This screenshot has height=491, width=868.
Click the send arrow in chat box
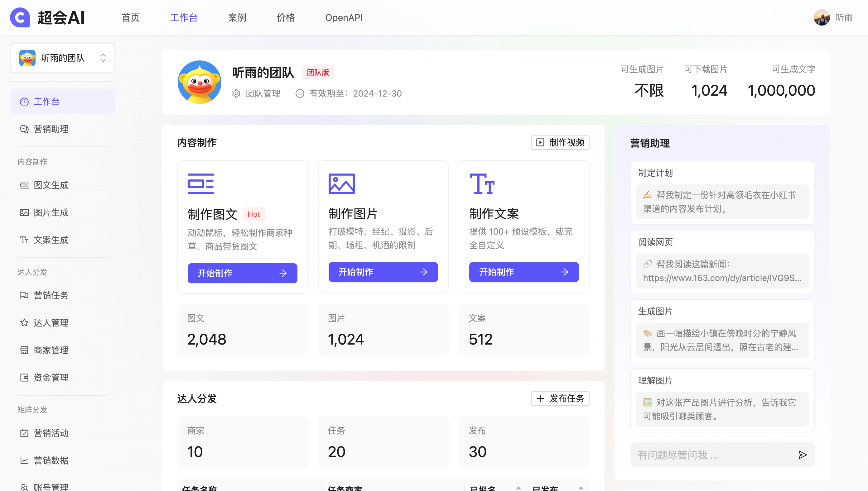(x=802, y=455)
